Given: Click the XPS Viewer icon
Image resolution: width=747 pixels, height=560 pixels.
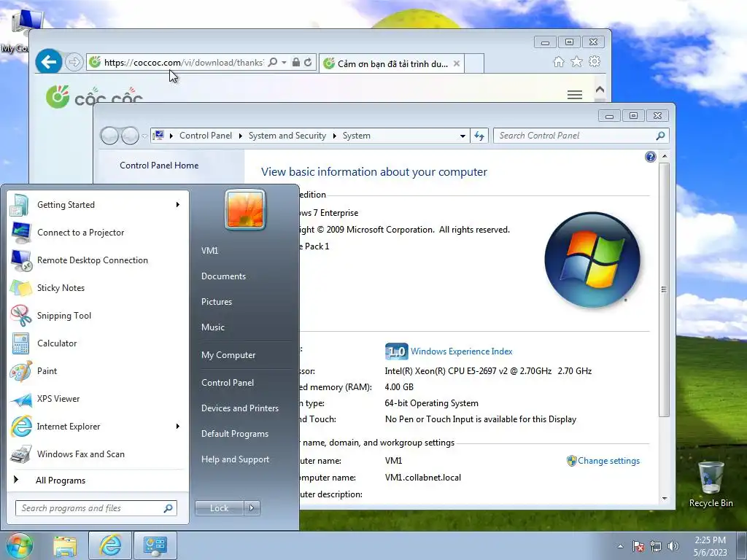Looking at the screenshot, I should coord(20,399).
